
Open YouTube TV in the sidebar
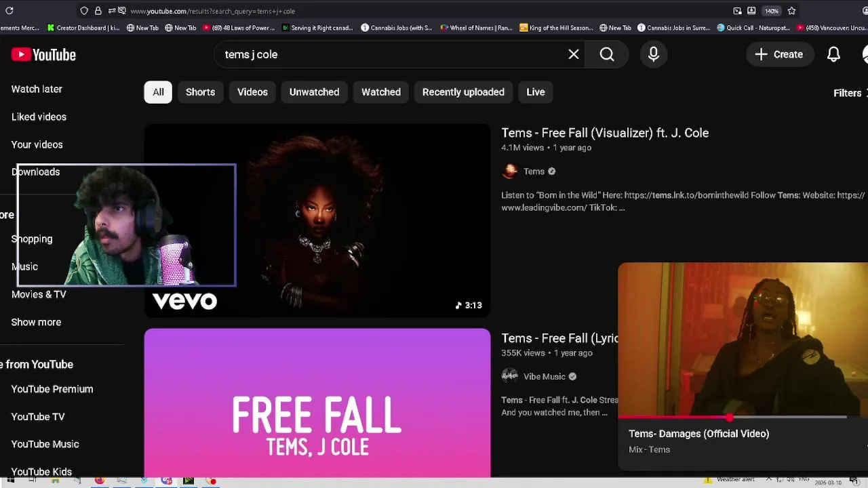(x=38, y=417)
